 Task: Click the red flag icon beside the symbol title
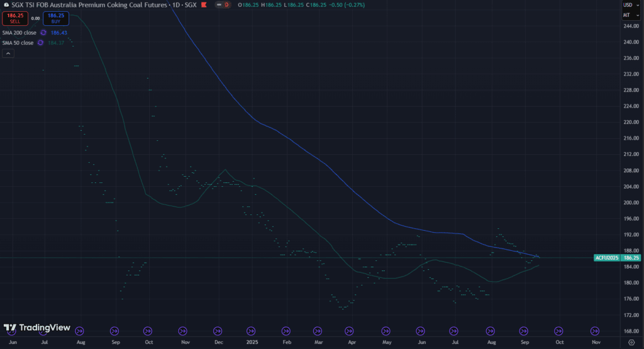220,5
